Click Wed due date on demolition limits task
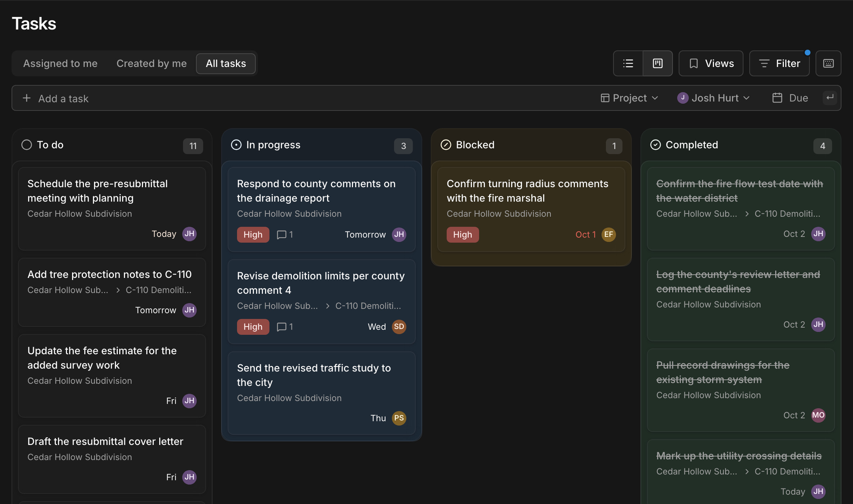853x504 pixels. (x=377, y=327)
